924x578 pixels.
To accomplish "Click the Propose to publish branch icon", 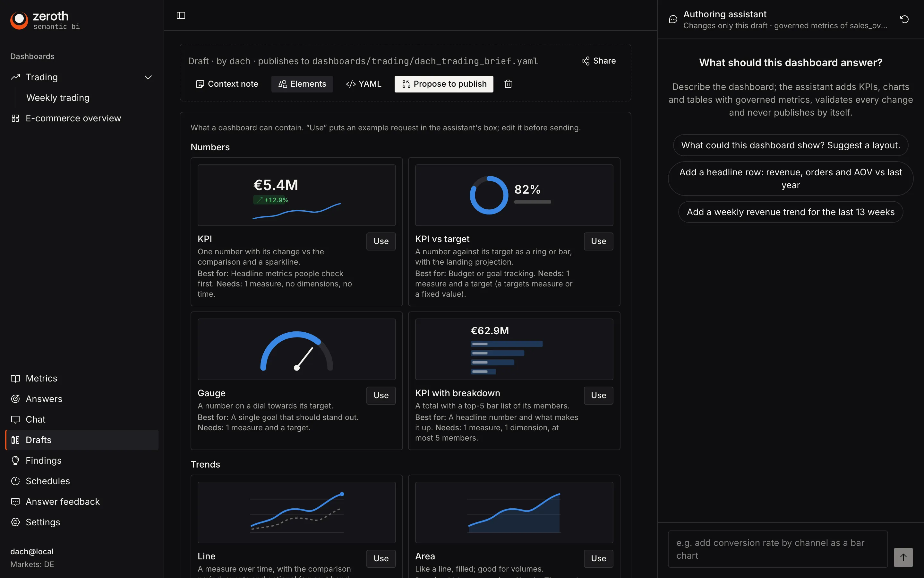I will click(406, 84).
